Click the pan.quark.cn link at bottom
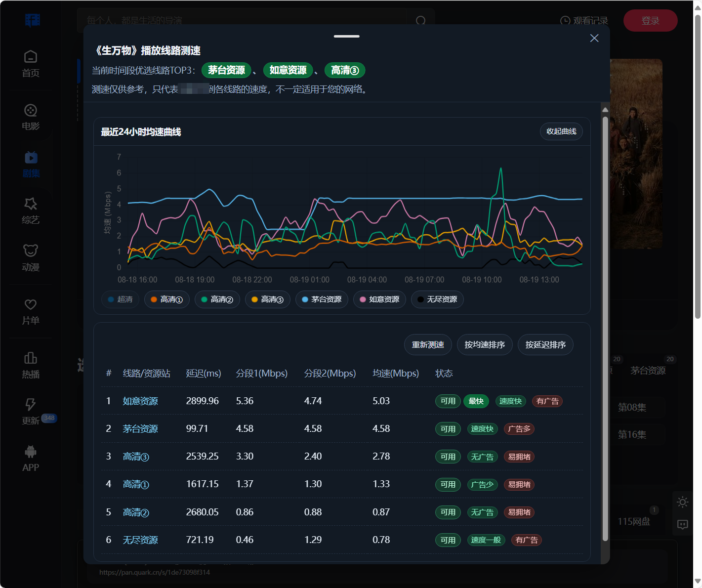The width and height of the screenshot is (702, 588). (155, 573)
